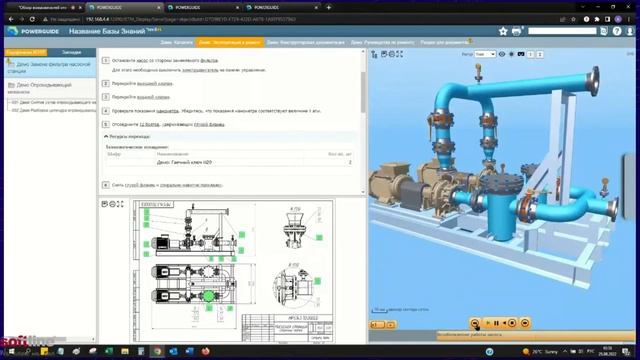Viewport: 640px width, 360px height.
Task: Click the second round icon in drawing viewer toolbar
Action: click(112, 204)
